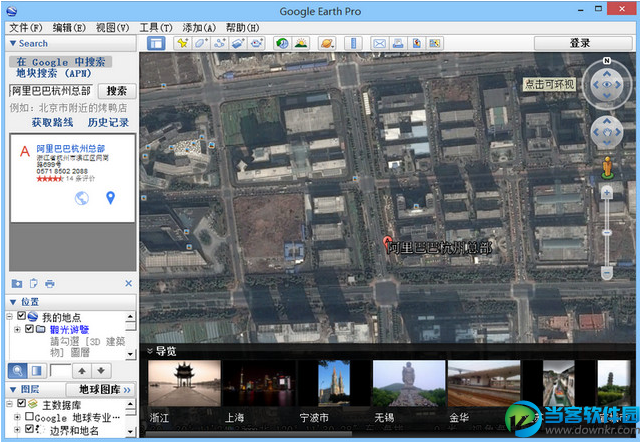
Task: Click the 搜索 search button
Action: (117, 91)
